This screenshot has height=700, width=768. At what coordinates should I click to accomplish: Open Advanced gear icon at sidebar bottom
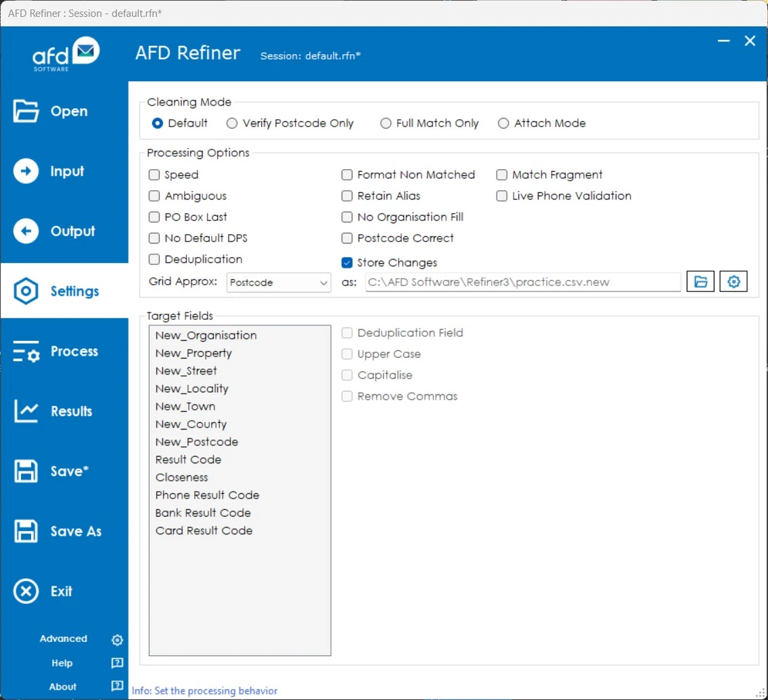(117, 640)
